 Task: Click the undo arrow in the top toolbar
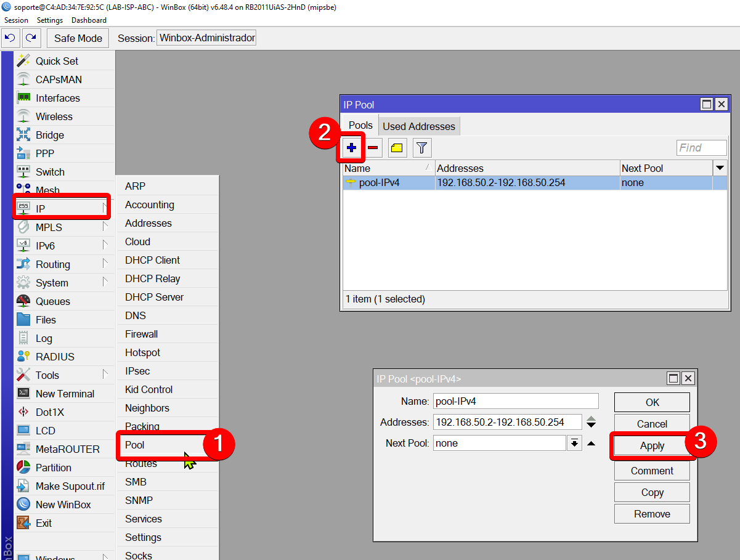(x=10, y=38)
